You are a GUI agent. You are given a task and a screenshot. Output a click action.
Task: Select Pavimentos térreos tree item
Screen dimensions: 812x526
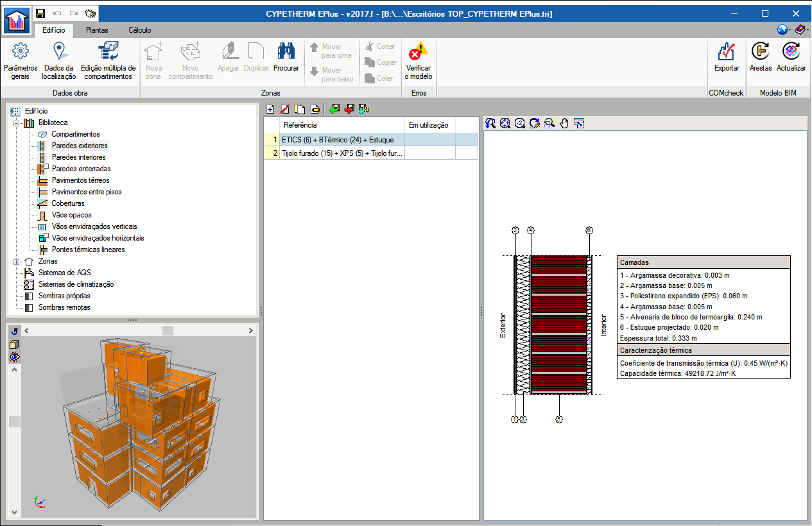coord(80,180)
